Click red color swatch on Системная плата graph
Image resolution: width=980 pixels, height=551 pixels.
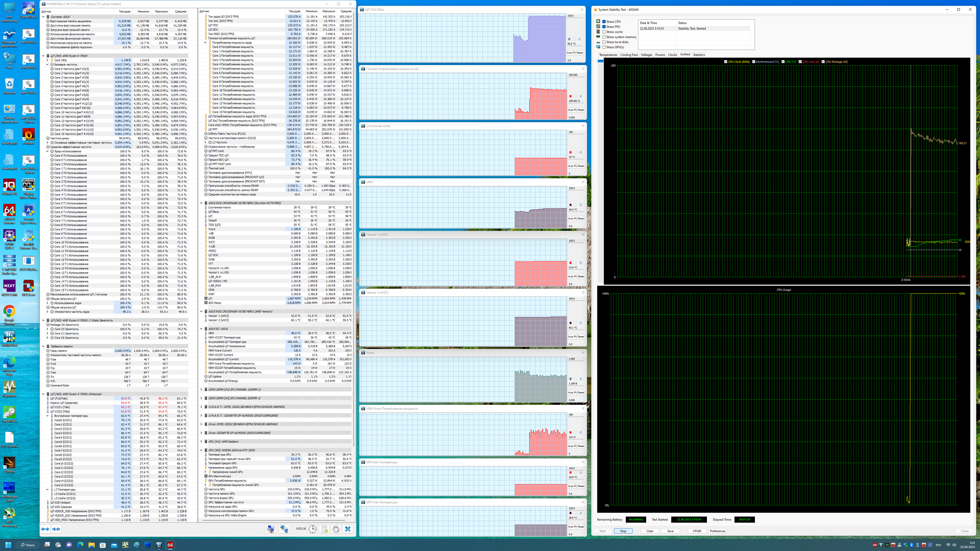(570, 152)
